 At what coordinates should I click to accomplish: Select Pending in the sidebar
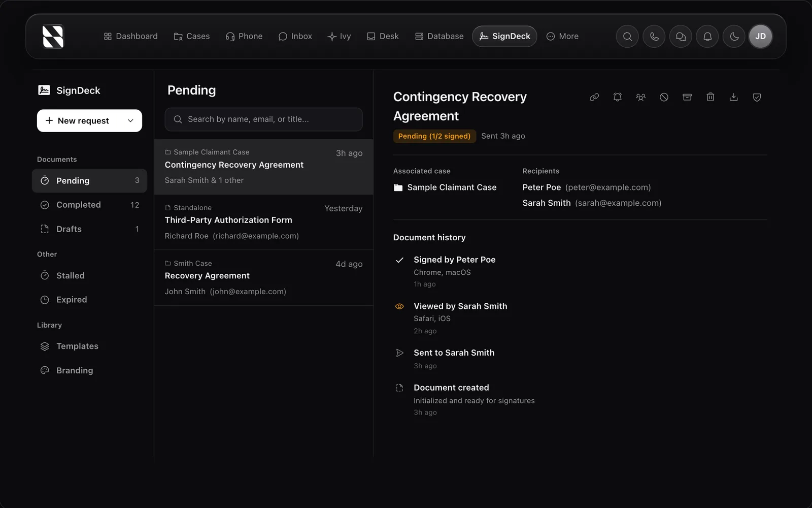[x=89, y=181]
